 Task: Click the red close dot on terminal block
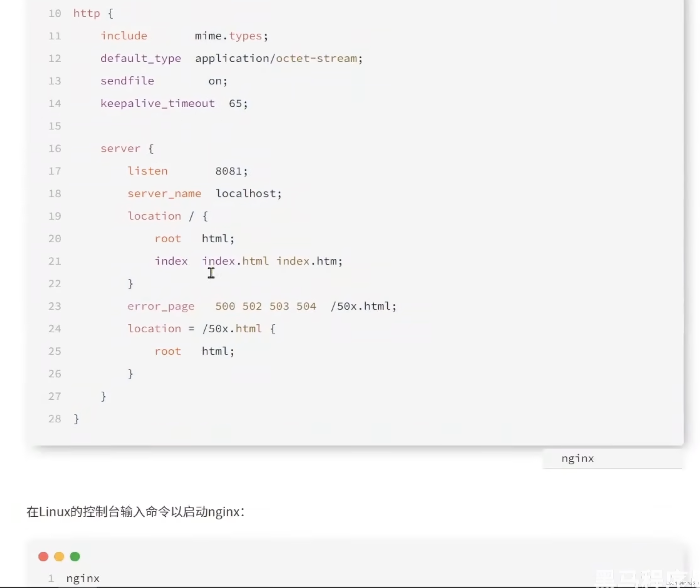[43, 556]
